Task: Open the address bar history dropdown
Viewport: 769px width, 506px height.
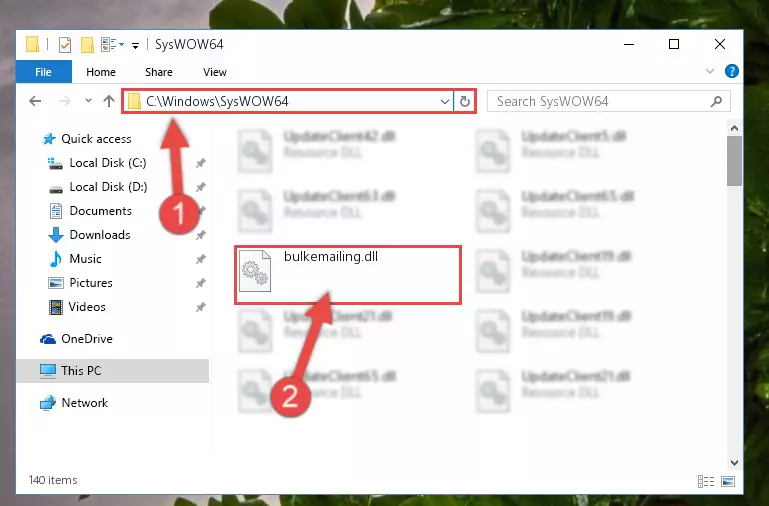Action: [x=444, y=101]
